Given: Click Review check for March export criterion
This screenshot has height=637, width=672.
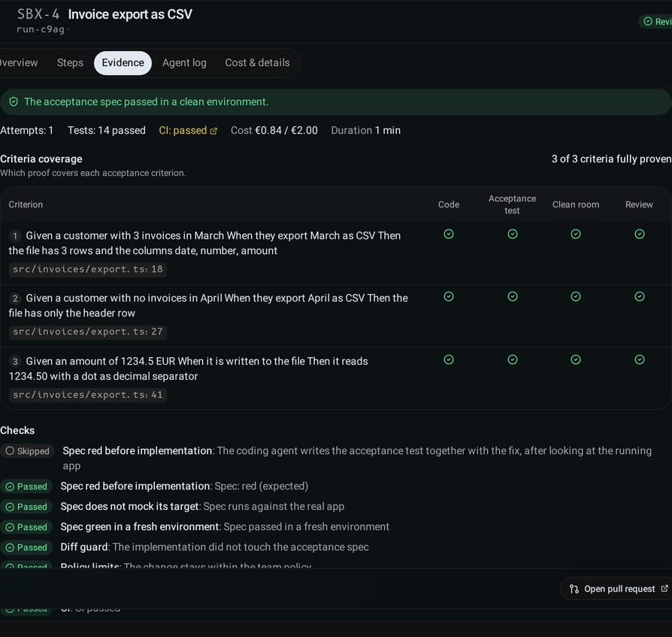Looking at the screenshot, I should click(640, 234).
